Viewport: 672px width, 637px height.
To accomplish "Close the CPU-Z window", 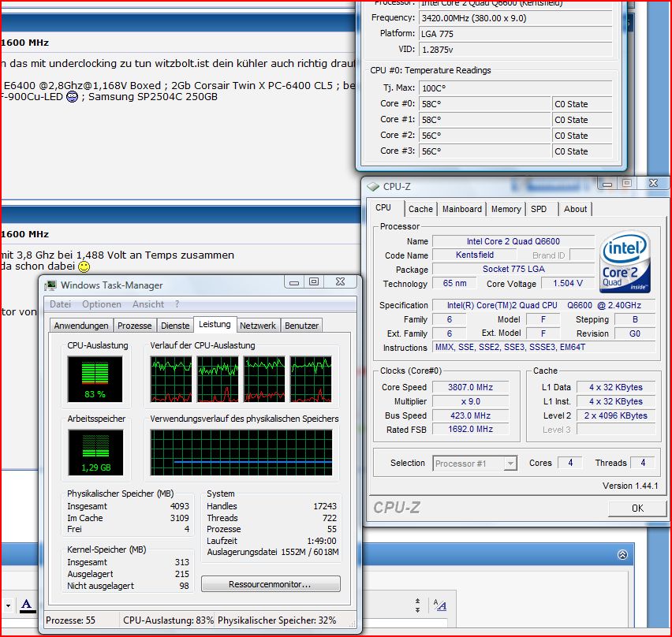I will (x=653, y=184).
